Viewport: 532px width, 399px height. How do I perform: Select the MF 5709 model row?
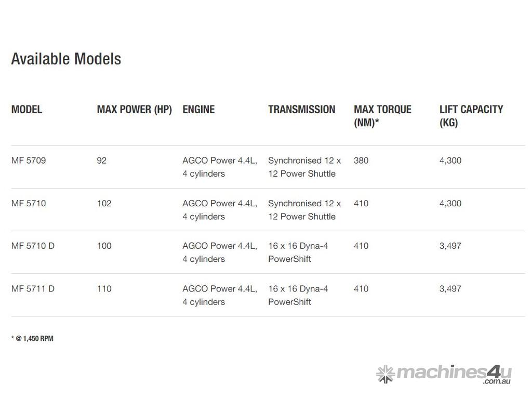pos(29,161)
